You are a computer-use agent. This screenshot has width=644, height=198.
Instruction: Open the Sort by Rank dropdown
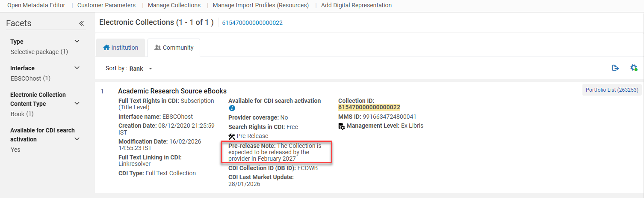point(139,69)
